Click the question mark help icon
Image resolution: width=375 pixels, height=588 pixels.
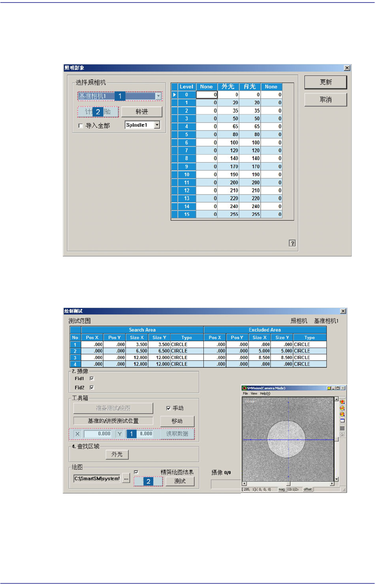[x=292, y=243]
